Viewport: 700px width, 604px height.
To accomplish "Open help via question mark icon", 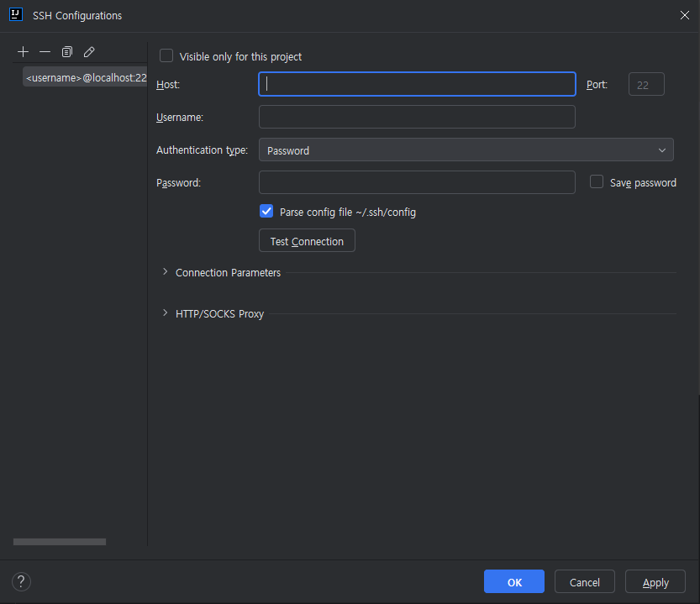I will coord(21,581).
